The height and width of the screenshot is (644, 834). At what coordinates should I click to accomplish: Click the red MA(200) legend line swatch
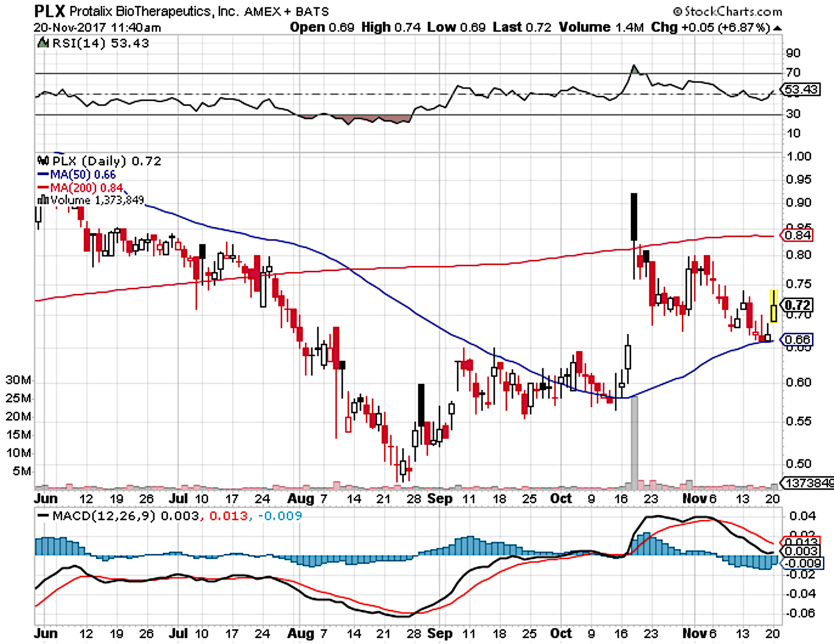[x=43, y=188]
